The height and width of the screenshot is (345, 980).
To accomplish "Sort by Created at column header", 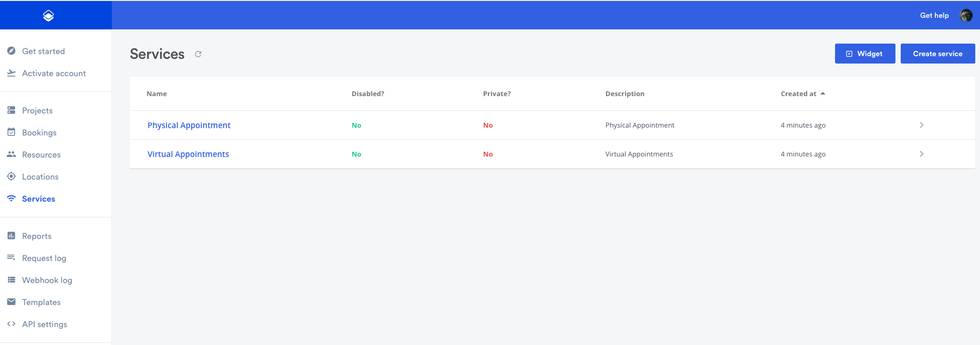I will 798,93.
